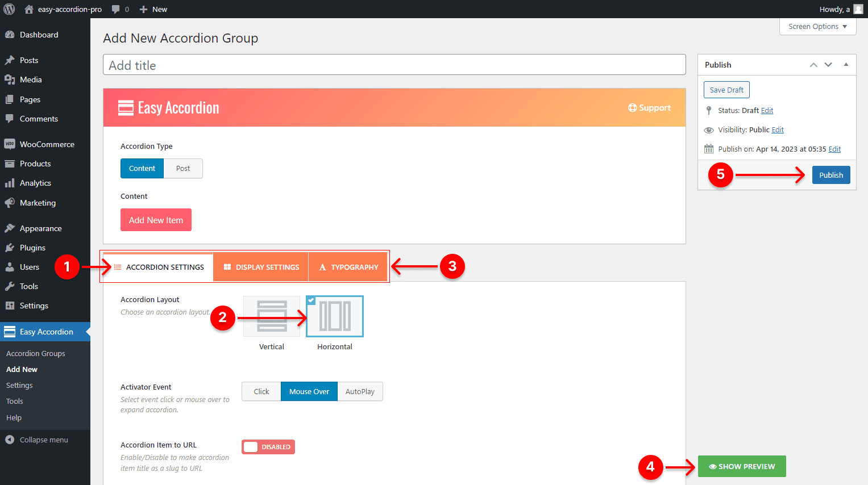The width and height of the screenshot is (868, 485).
Task: Click the Users person icon
Action: pyautogui.click(x=10, y=267)
